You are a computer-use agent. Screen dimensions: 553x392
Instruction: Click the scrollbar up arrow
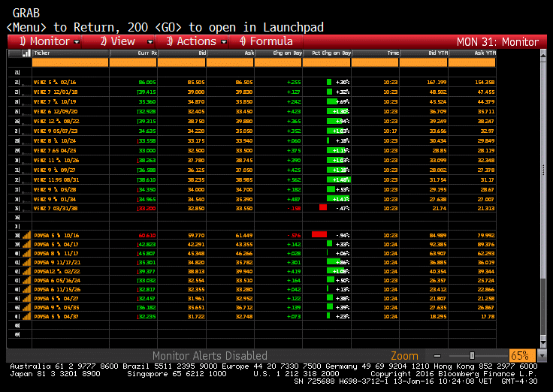click(543, 56)
